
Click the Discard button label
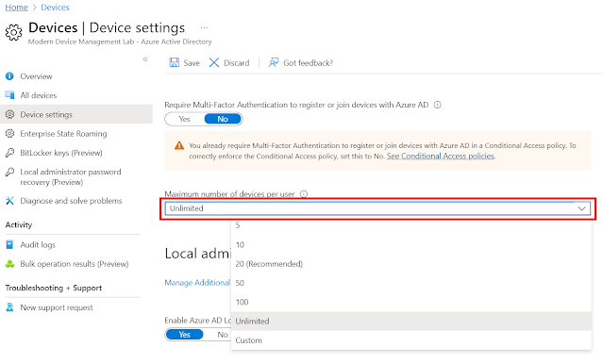tap(237, 63)
